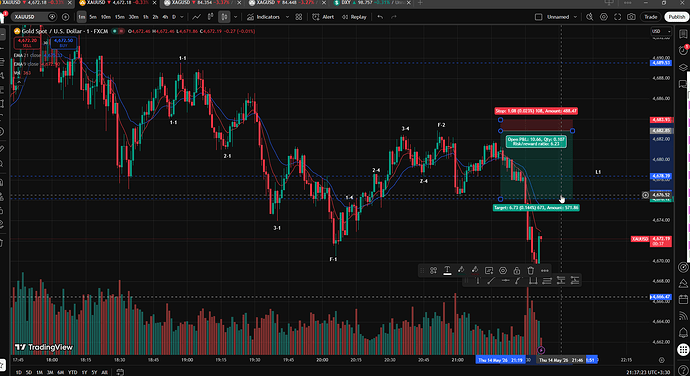Image resolution: width=690 pixels, height=376 pixels.
Task: Change profit zone background color swatch
Action: [461, 270]
